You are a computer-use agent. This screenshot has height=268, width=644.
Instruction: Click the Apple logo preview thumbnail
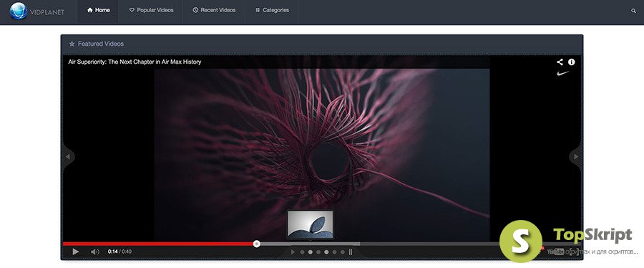(310, 225)
